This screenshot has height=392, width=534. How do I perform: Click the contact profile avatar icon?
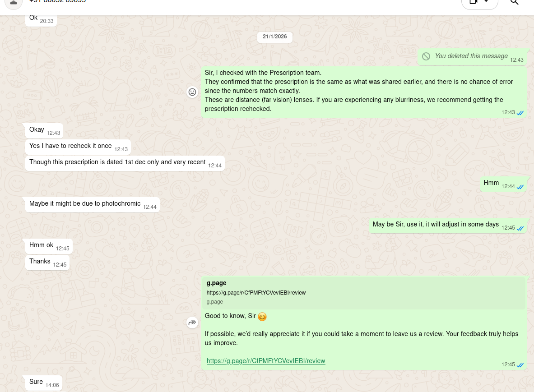[14, 2]
